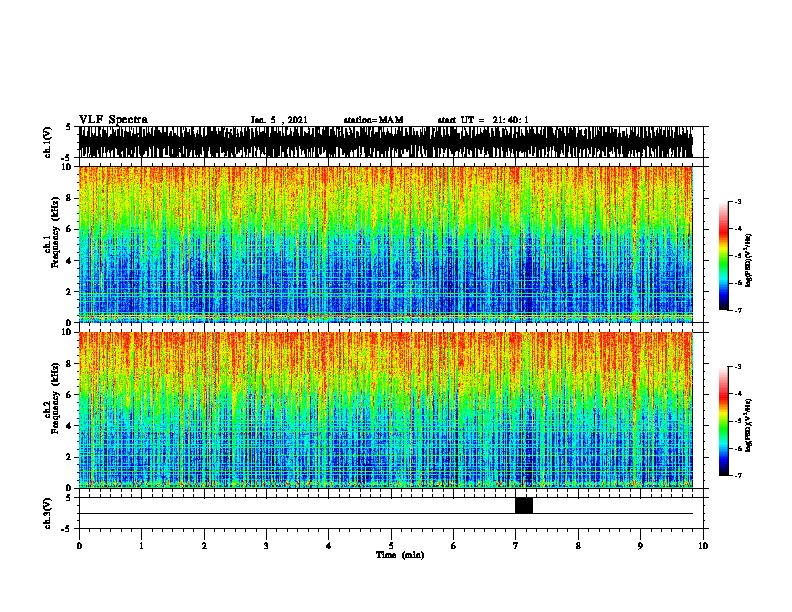This screenshot has height=612, width=792.
Task: Click inside the ch.1 spectrogram plot
Action: [x=385, y=244]
